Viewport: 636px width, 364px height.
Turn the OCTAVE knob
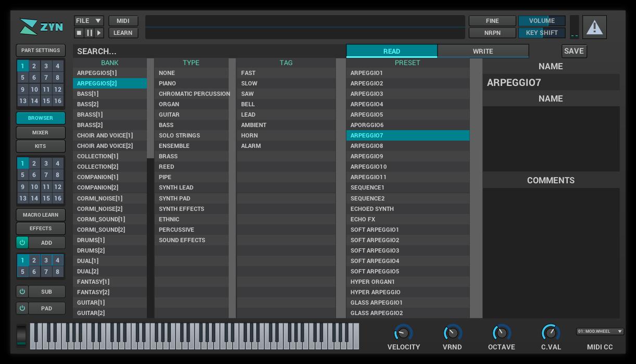pos(501,332)
